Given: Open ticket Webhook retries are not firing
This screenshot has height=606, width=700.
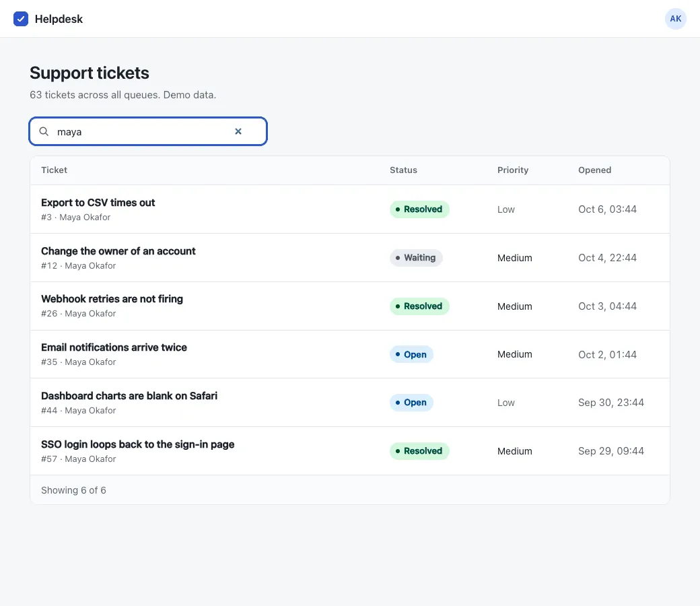Looking at the screenshot, I should point(112,299).
